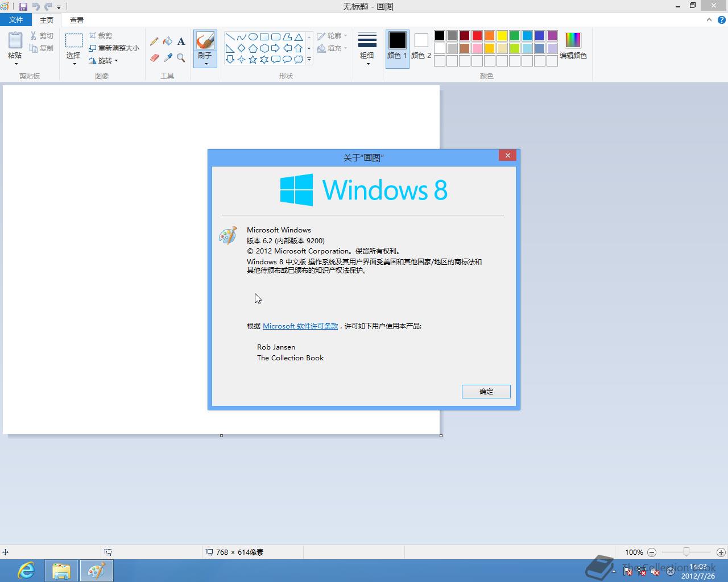Image resolution: width=728 pixels, height=582 pixels.
Task: Open the shape Fill (填充) dropdown
Action: click(x=332, y=48)
